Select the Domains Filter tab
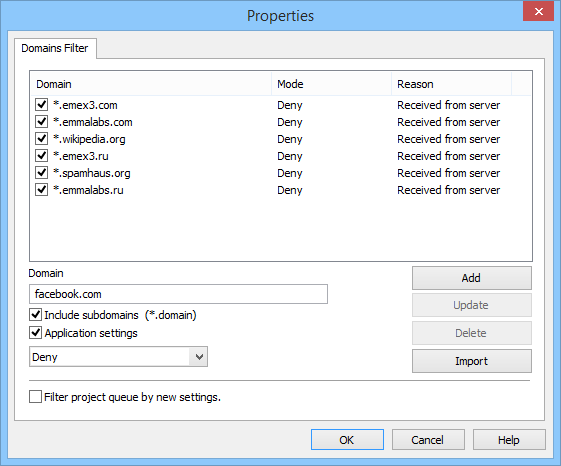 coord(55,48)
